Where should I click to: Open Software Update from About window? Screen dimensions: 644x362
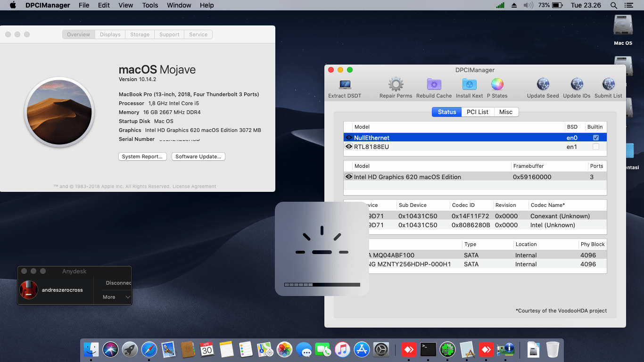(198, 156)
